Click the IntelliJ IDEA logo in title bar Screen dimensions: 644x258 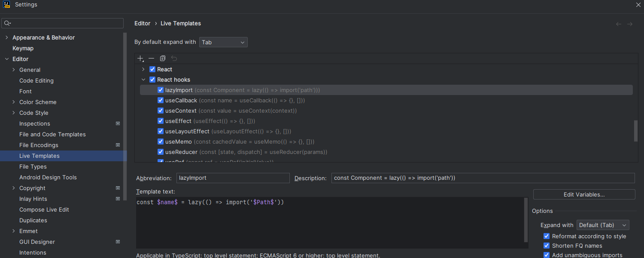click(x=7, y=5)
